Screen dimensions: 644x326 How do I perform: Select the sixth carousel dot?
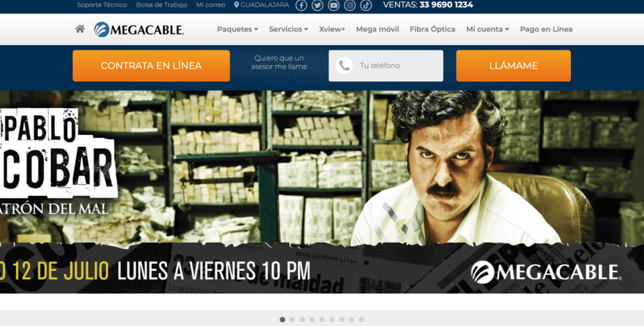(x=332, y=319)
